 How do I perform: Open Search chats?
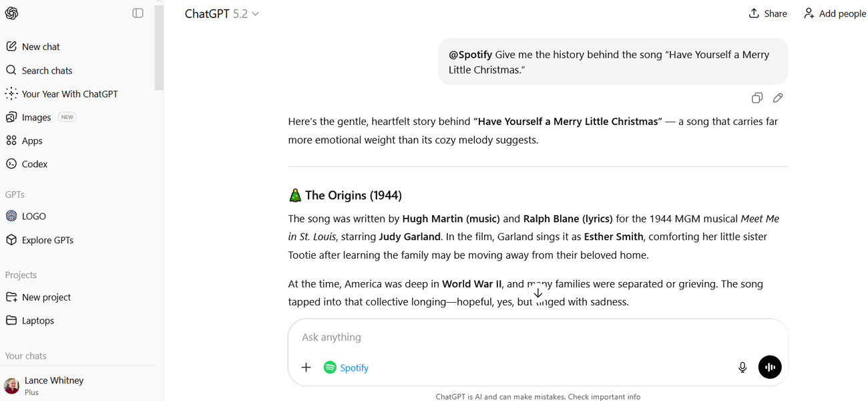[46, 70]
